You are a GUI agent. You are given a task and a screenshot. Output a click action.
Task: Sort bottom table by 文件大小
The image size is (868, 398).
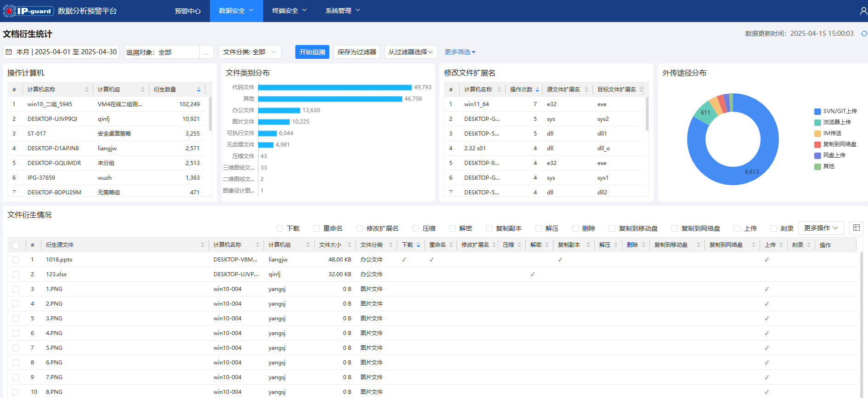[x=349, y=245]
